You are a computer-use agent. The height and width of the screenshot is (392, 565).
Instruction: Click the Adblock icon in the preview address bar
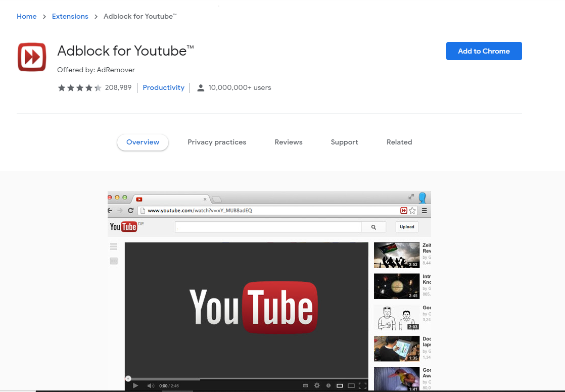click(x=404, y=211)
